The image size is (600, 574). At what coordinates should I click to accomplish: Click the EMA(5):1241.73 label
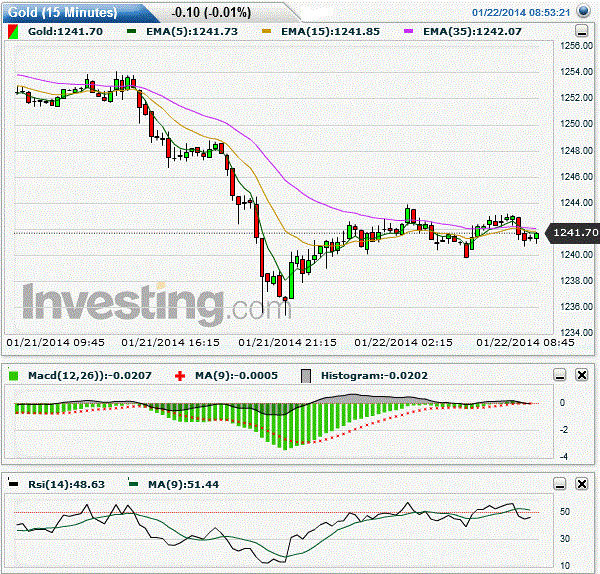pos(192,31)
